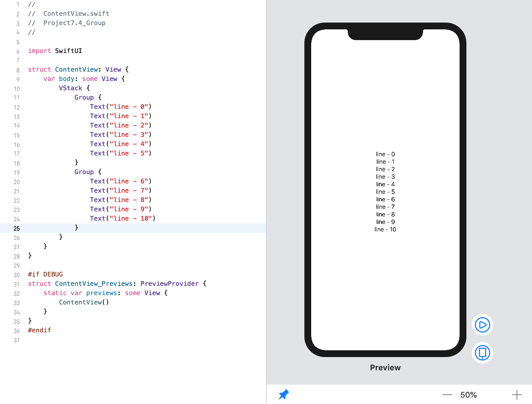532x404 pixels.
Task: Click the 'line - 5' text in preview
Action: (x=385, y=192)
